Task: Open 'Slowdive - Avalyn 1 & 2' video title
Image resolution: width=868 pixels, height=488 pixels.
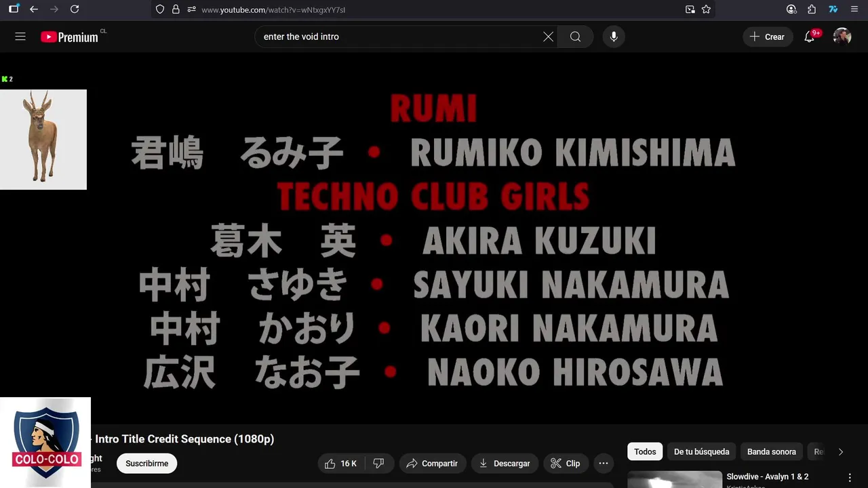Action: (768, 476)
